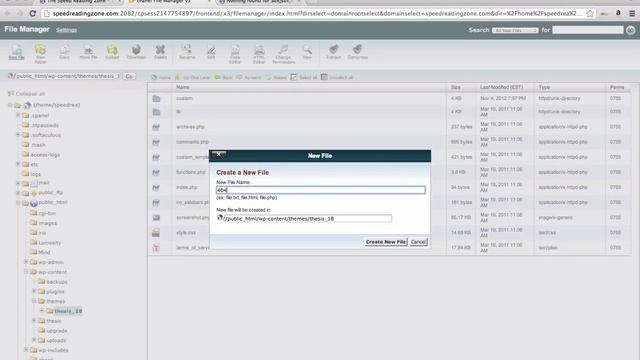
Task: Click the Create New File button
Action: click(386, 242)
